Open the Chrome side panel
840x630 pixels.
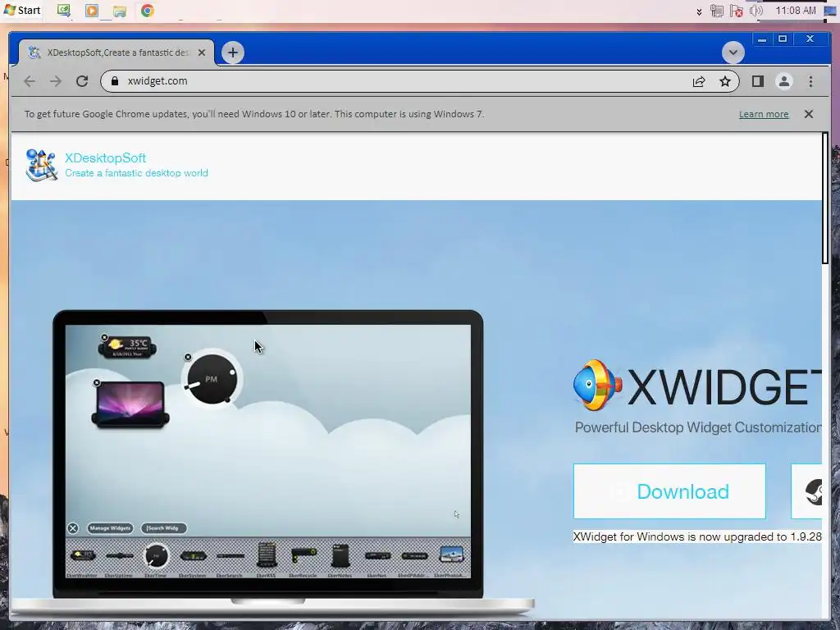pyautogui.click(x=757, y=81)
